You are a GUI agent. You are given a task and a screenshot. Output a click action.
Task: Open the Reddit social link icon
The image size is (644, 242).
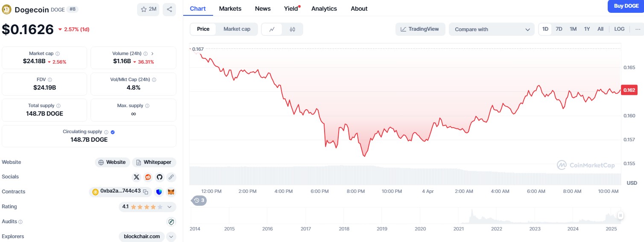[148, 177]
